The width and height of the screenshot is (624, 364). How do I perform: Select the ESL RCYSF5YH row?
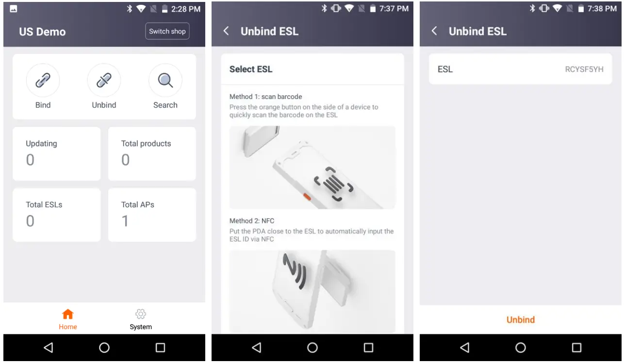521,69
